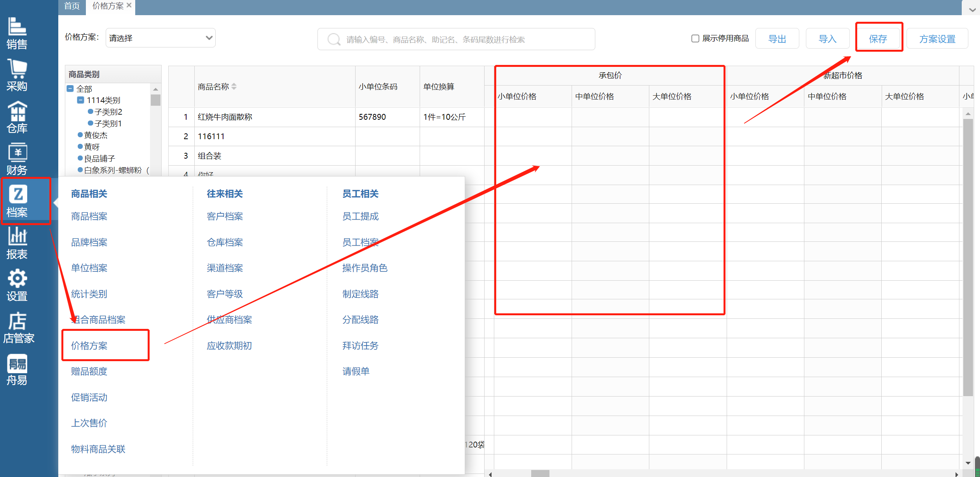Sort by 商品名称 column arrows
The image size is (980, 477).
[x=234, y=86]
